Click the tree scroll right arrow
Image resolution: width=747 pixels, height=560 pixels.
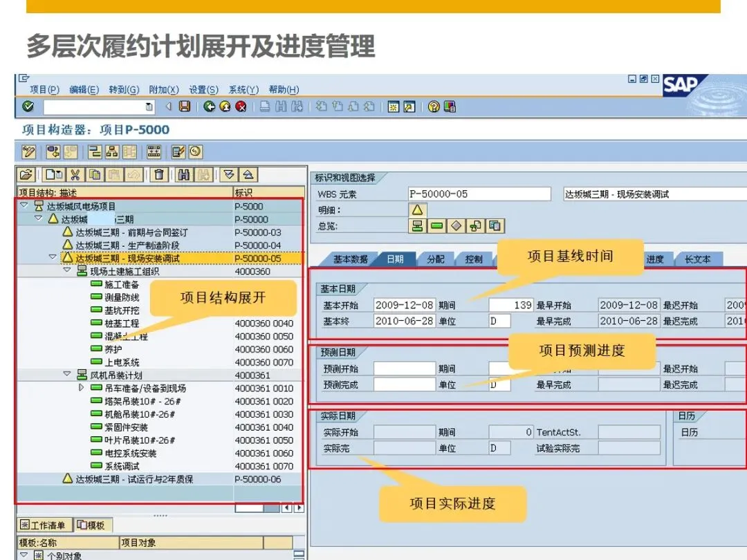pyautogui.click(x=299, y=508)
